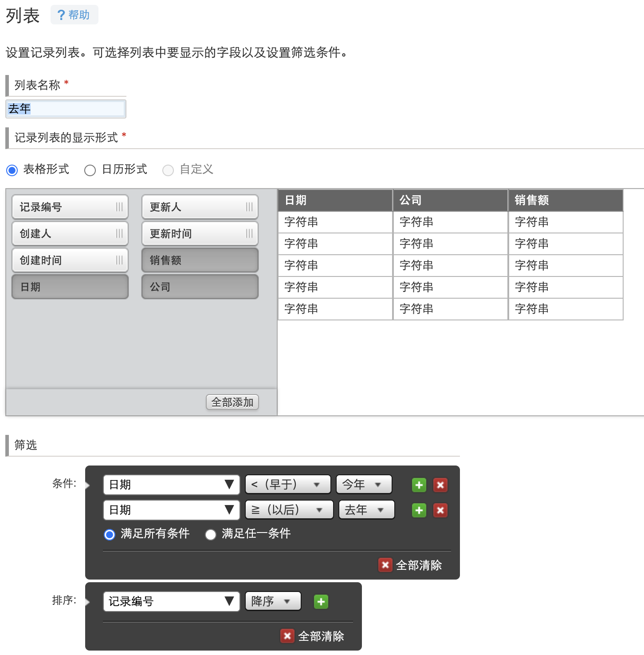Open the ≧ (以后) operator dropdown
644x655 pixels.
point(289,510)
